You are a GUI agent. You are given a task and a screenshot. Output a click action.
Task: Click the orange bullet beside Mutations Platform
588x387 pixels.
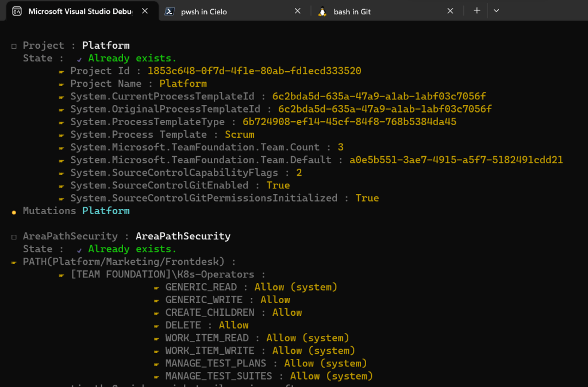coord(14,212)
